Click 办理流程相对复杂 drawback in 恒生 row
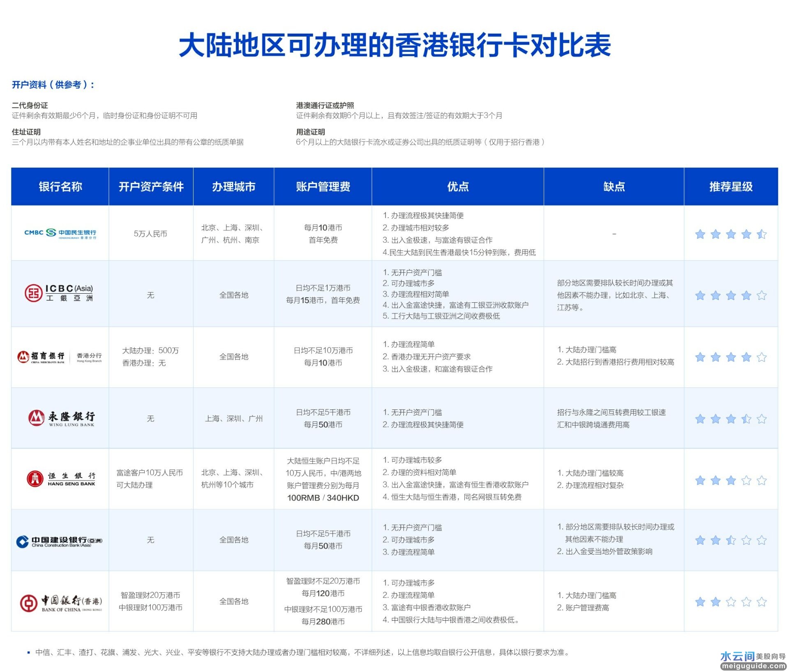The image size is (789, 672). point(590,486)
